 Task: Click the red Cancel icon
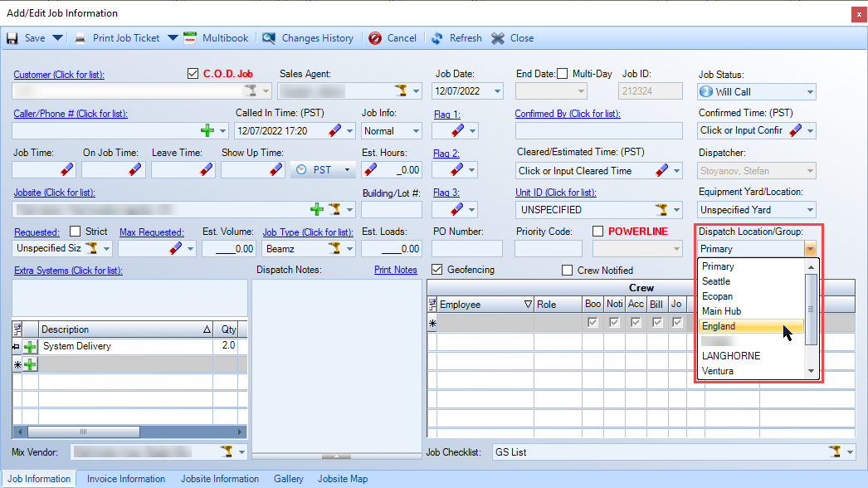375,38
